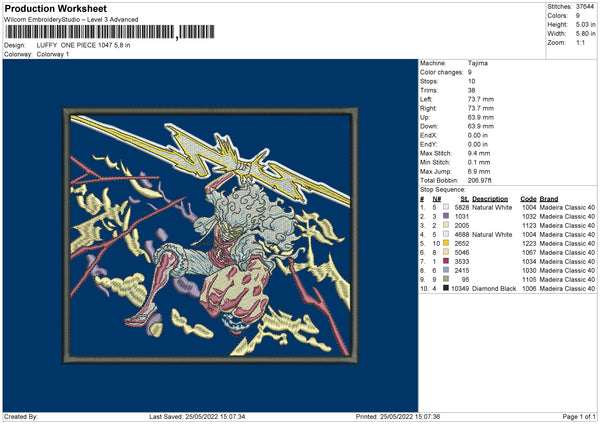Viewport: 600px width, 424px height.
Task: Click the Production Worksheet title
Action: click(55, 8)
